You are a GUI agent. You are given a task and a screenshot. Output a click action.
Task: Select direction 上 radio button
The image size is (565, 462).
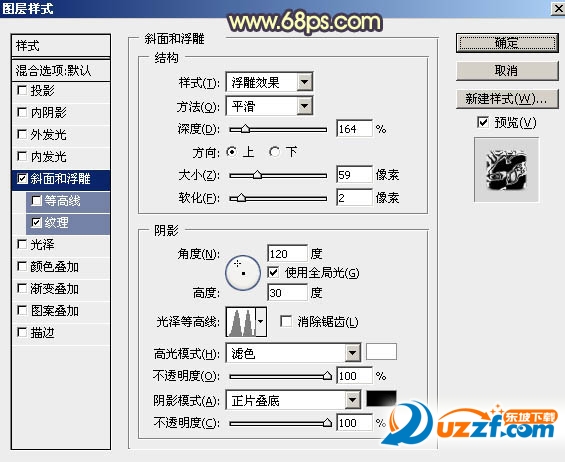click(232, 152)
